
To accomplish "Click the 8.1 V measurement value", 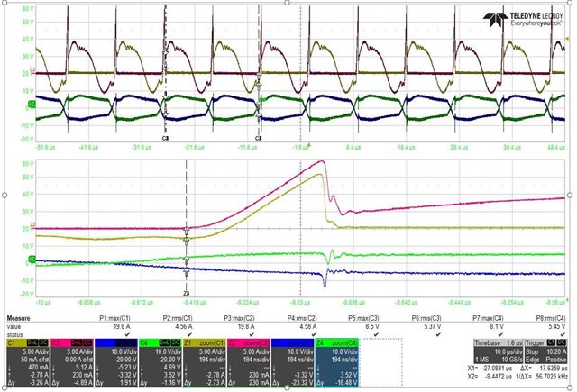I will [x=497, y=326].
